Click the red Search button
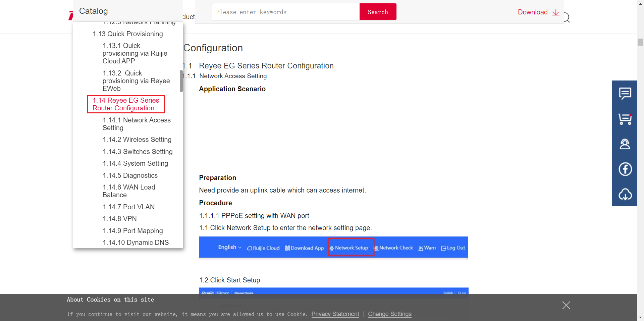This screenshot has height=321, width=644. point(378,12)
